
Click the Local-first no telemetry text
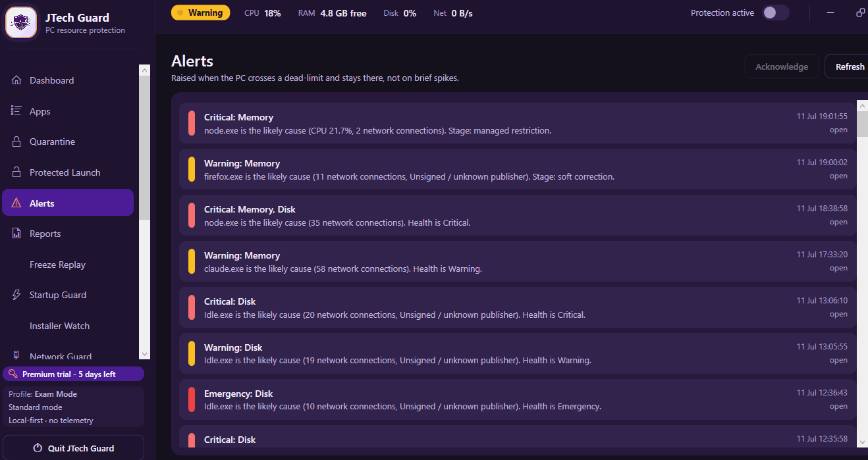(51, 421)
